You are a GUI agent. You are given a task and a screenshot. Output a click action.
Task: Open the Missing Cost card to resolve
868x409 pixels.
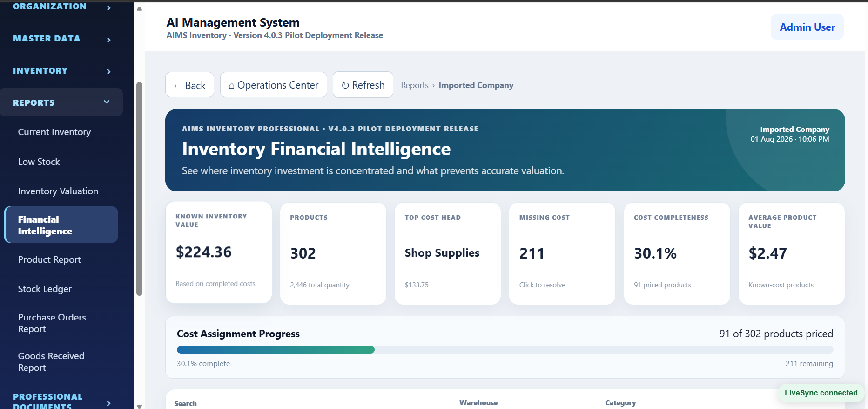[x=562, y=253]
